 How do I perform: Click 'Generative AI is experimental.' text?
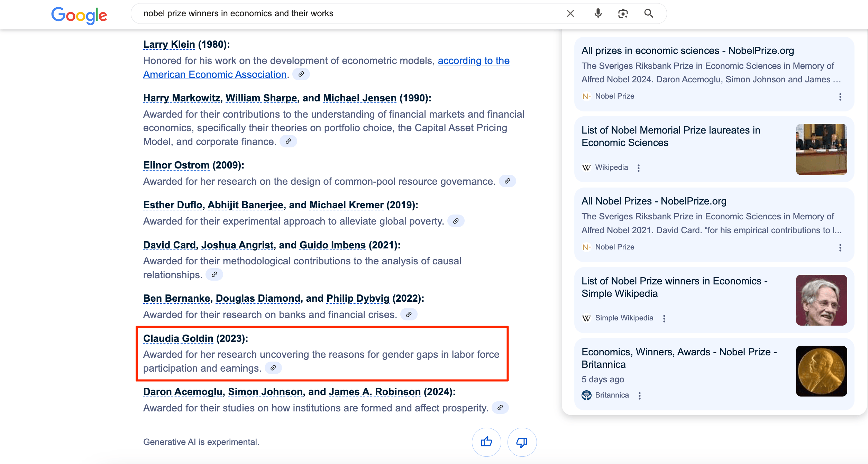pos(201,442)
